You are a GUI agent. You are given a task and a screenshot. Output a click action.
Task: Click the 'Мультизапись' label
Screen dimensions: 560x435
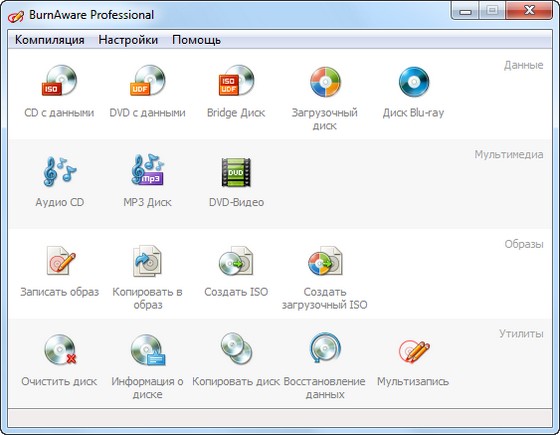pyautogui.click(x=413, y=382)
